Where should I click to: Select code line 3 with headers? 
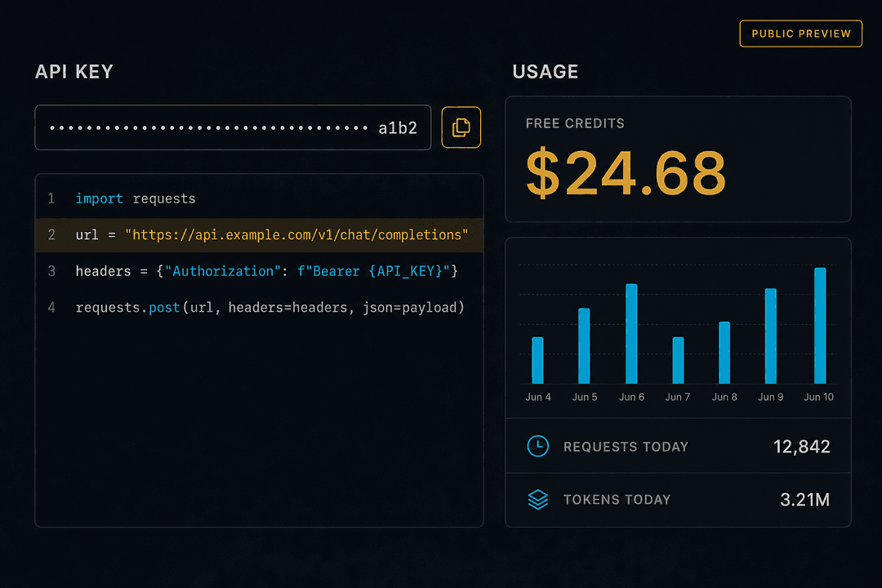coord(260,271)
